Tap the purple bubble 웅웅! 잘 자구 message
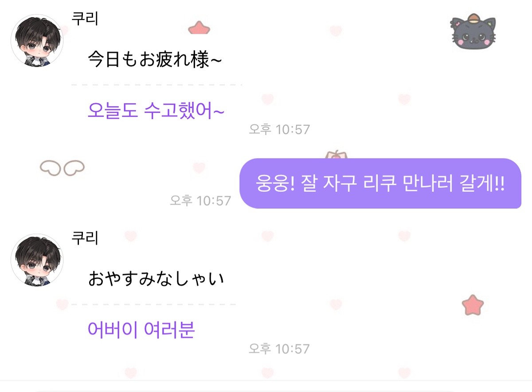 point(380,183)
